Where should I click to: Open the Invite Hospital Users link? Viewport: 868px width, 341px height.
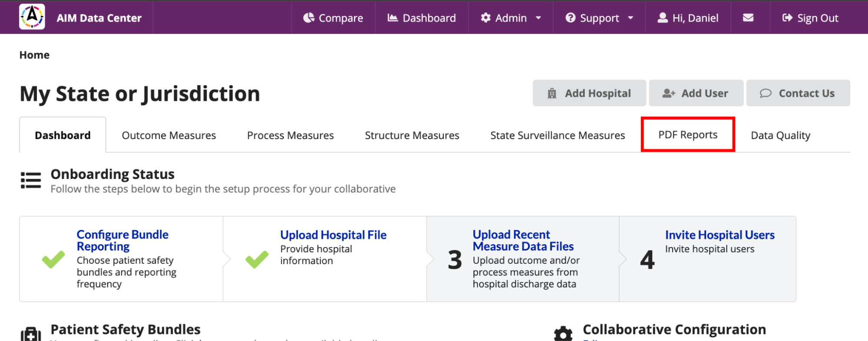tap(719, 235)
